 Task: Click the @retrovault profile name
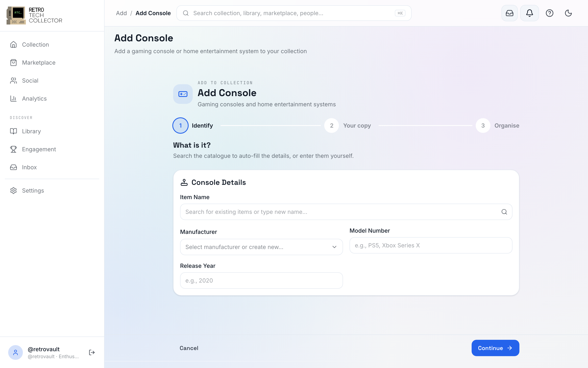coord(44,349)
